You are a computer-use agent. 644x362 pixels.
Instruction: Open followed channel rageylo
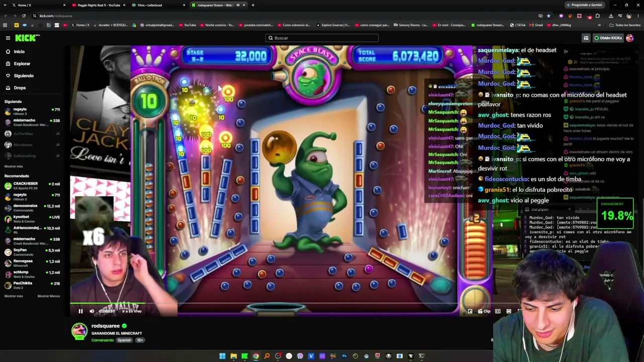(32, 111)
